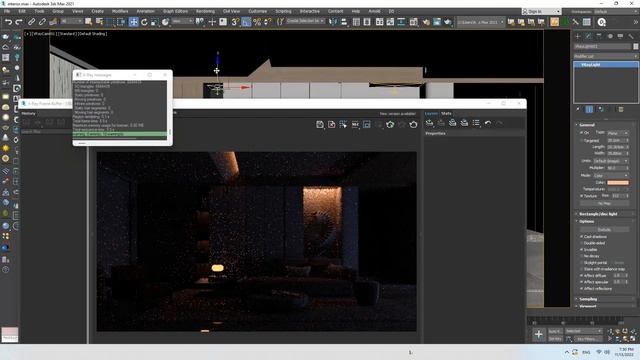Open the Rendering menu
The width and height of the screenshot is (640, 360).
click(205, 11)
